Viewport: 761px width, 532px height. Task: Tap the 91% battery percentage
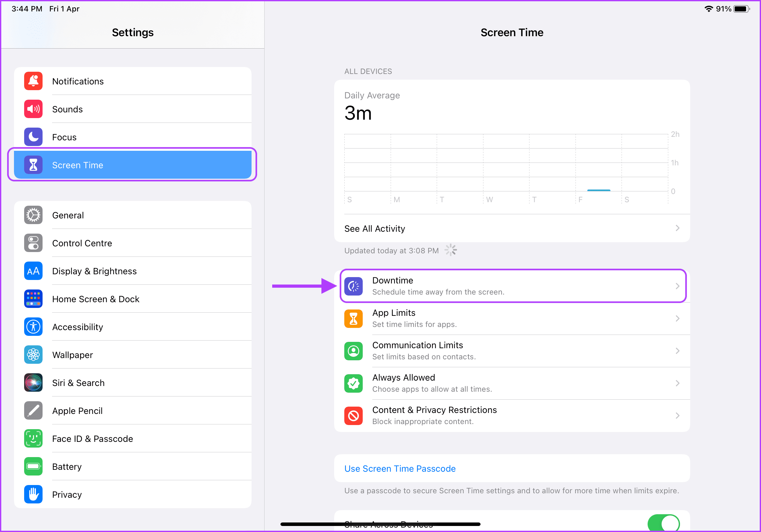(724, 9)
